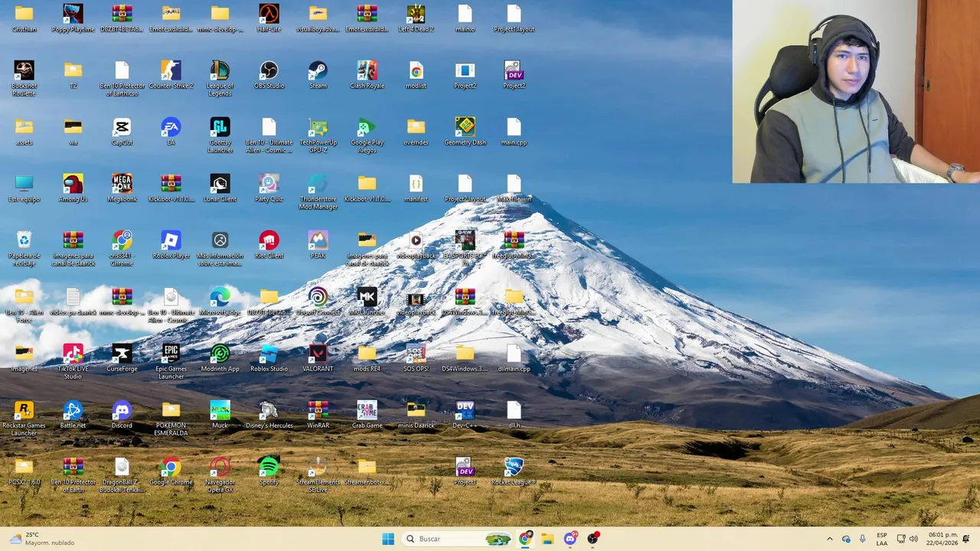Image resolution: width=980 pixels, height=551 pixels.
Task: Open TikTok LIVE Studio shortcut
Action: 73,361
